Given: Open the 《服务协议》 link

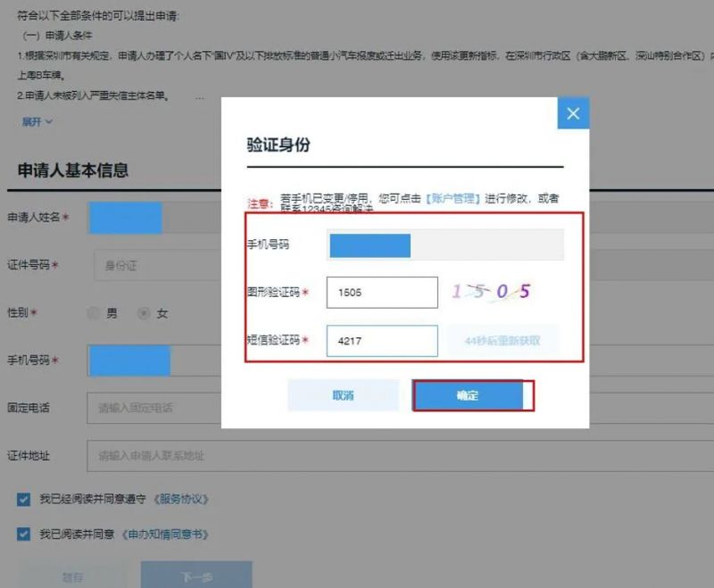Looking at the screenshot, I should pyautogui.click(x=181, y=500).
